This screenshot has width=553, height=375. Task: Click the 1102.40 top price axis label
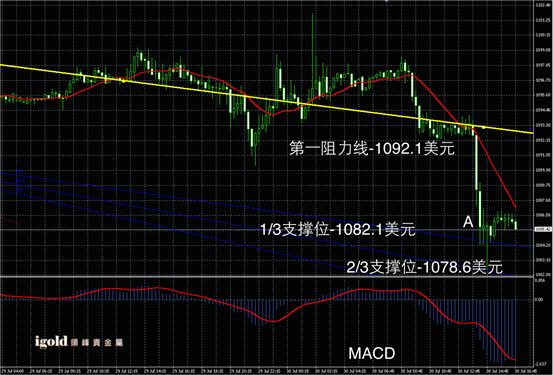pyautogui.click(x=543, y=5)
